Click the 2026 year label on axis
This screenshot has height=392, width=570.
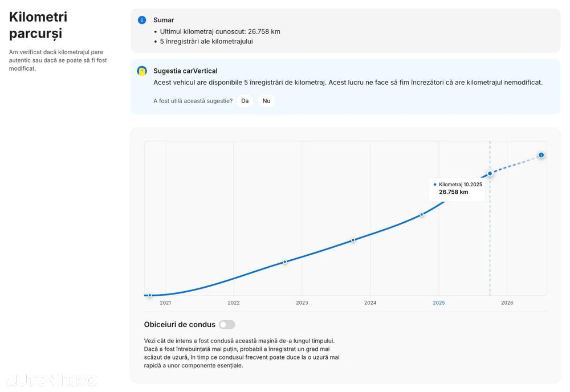pos(507,303)
